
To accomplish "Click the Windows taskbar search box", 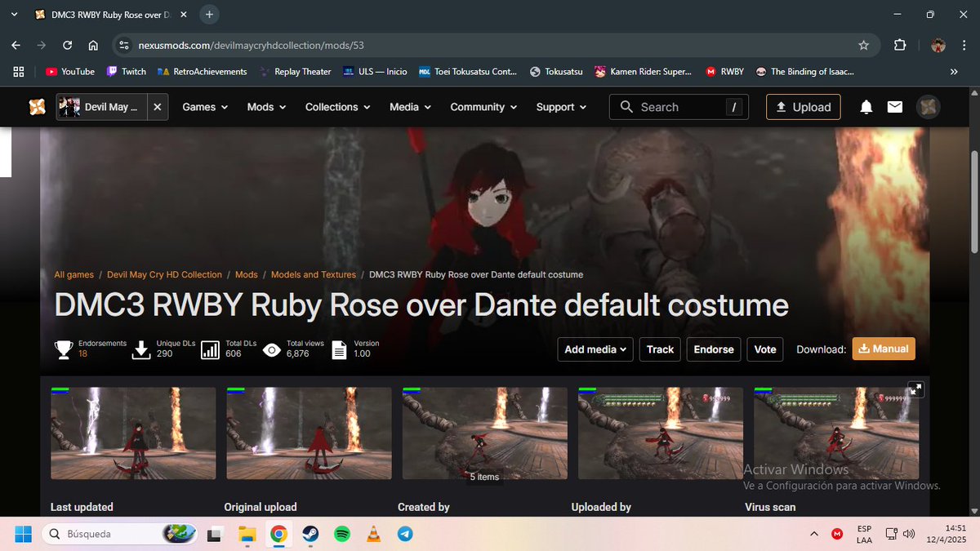I will [x=118, y=534].
